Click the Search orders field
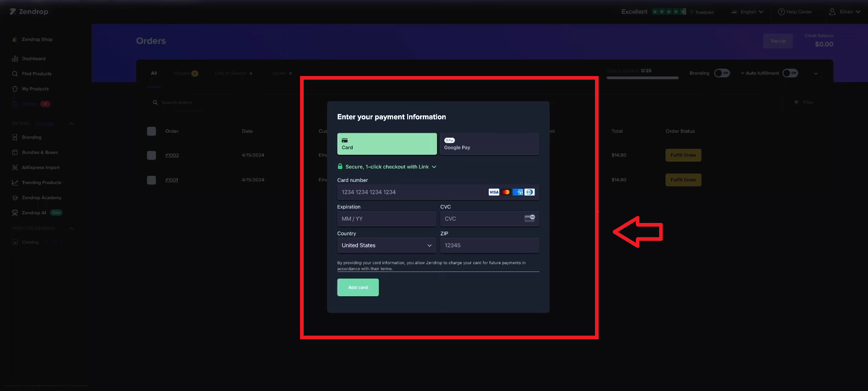The height and width of the screenshot is (391, 868). [x=177, y=103]
